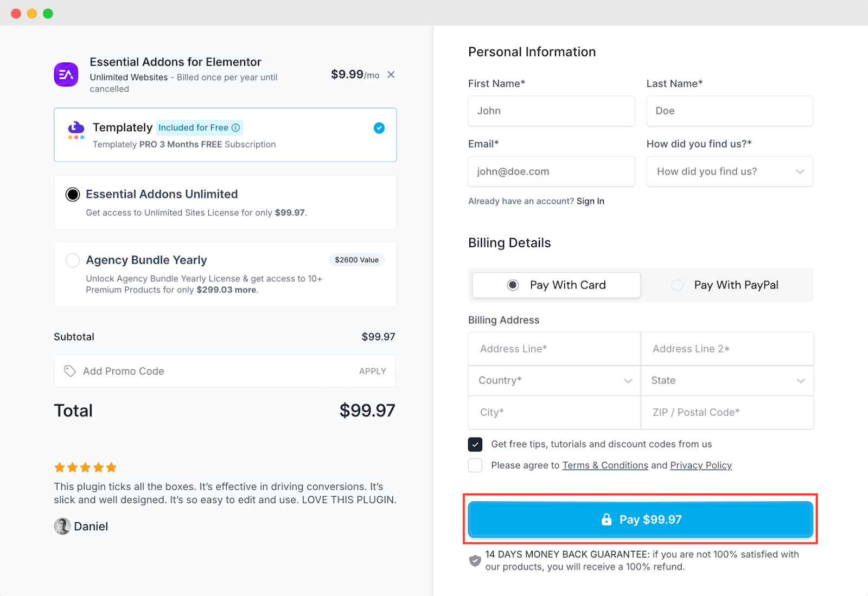Expand the Country dropdown
Viewport: 868px width, 596px height.
[x=554, y=381]
